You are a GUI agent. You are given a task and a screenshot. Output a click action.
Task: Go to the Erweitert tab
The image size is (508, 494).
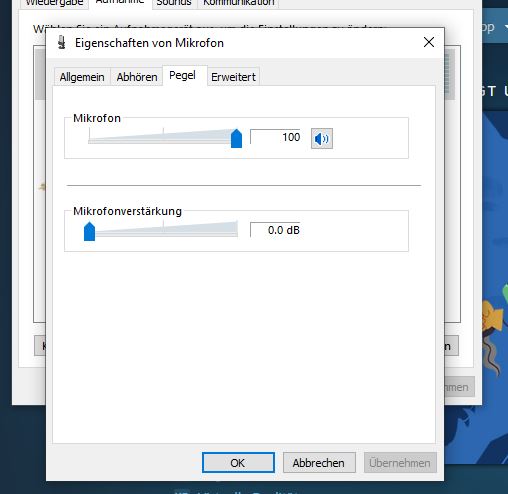tap(233, 77)
